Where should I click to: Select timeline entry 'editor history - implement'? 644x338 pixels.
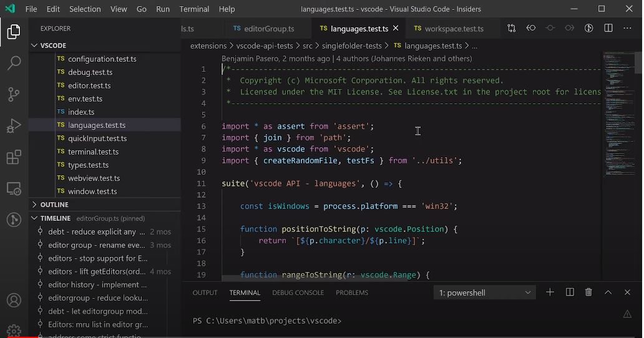tap(105, 284)
